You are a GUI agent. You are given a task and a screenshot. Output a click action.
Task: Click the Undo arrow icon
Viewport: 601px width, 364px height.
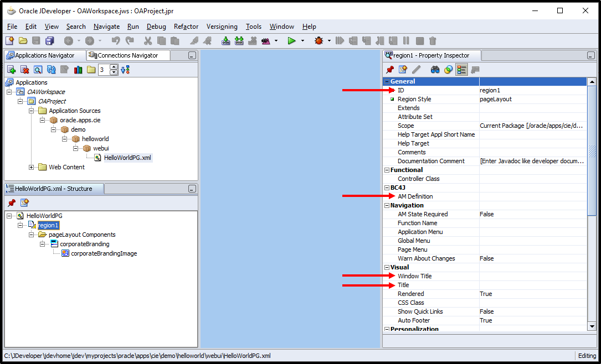(x=115, y=40)
